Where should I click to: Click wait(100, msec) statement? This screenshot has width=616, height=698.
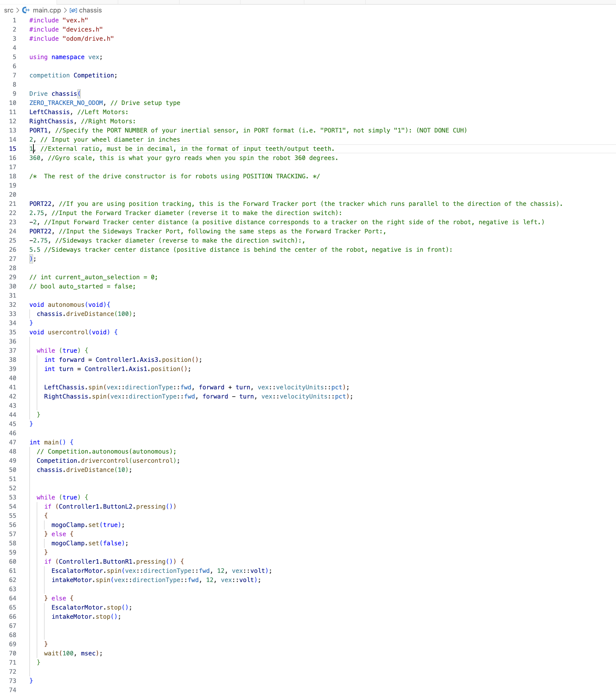coord(73,653)
